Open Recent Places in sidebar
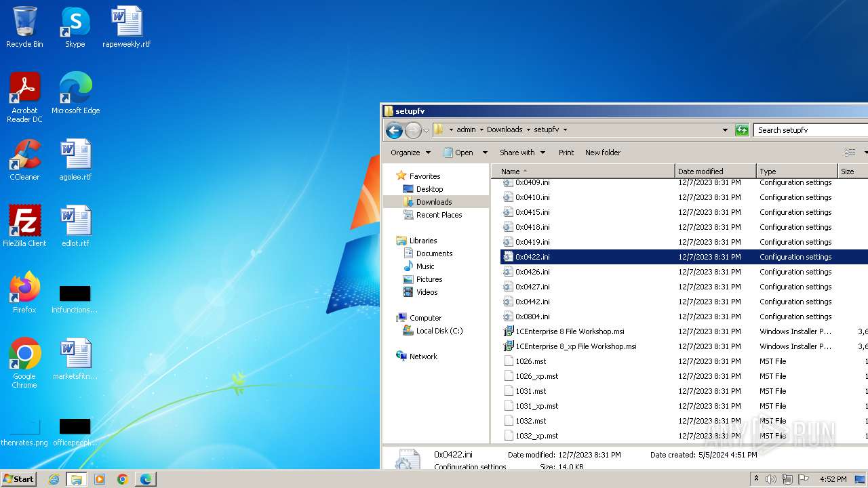 point(439,215)
